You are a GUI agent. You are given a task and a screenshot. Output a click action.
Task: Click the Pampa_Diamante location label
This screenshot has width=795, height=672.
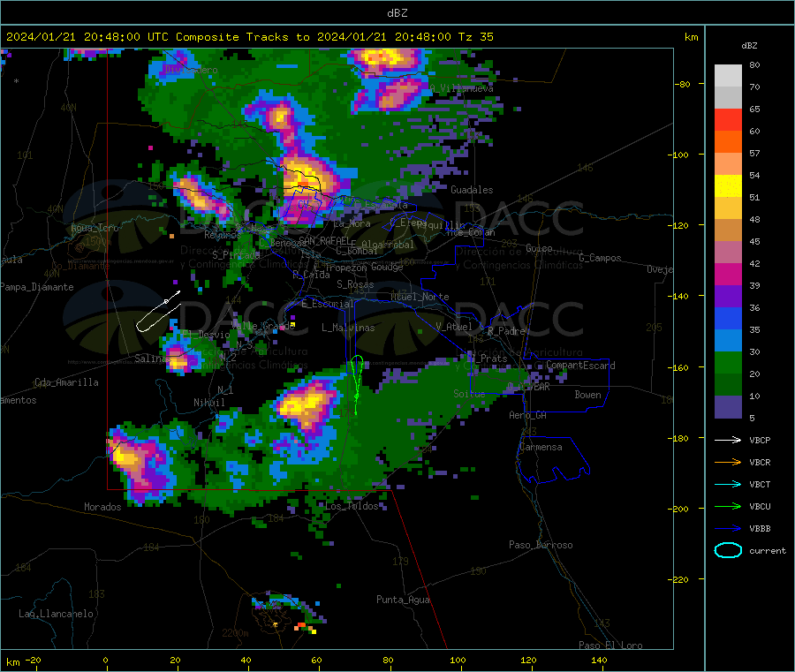tap(37, 287)
